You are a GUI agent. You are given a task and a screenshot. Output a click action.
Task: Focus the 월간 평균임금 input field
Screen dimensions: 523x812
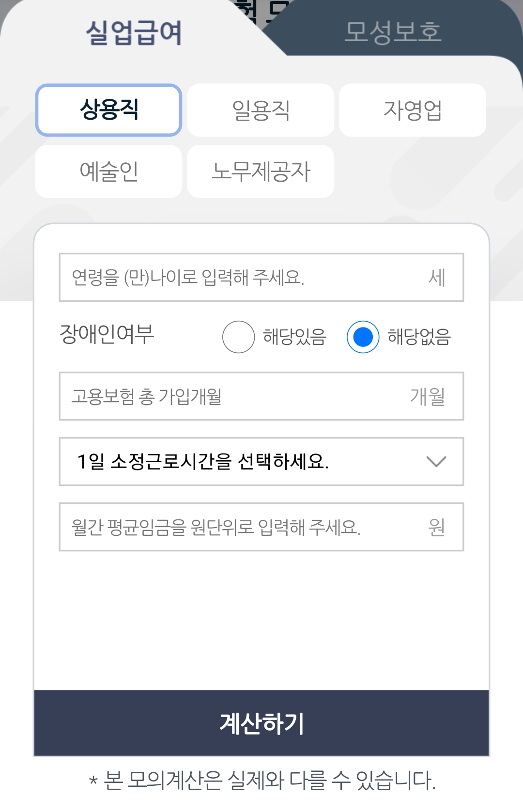point(261,527)
